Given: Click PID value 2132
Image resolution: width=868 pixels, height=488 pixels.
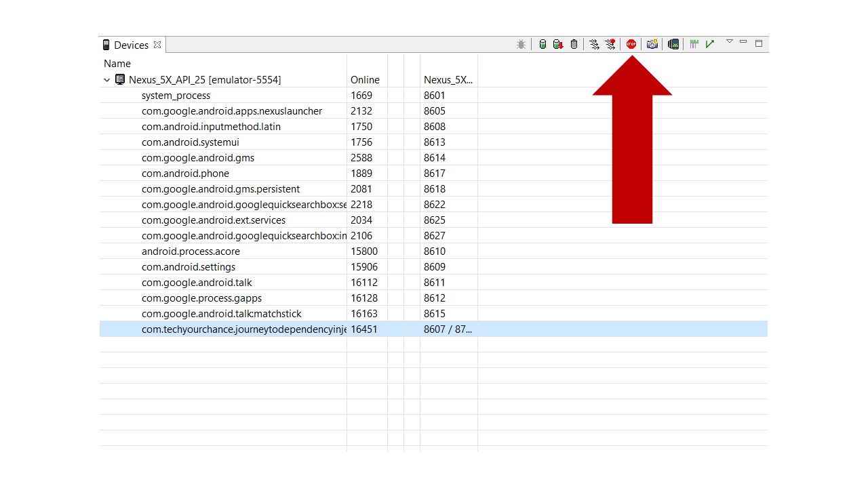Looking at the screenshot, I should tap(361, 111).
